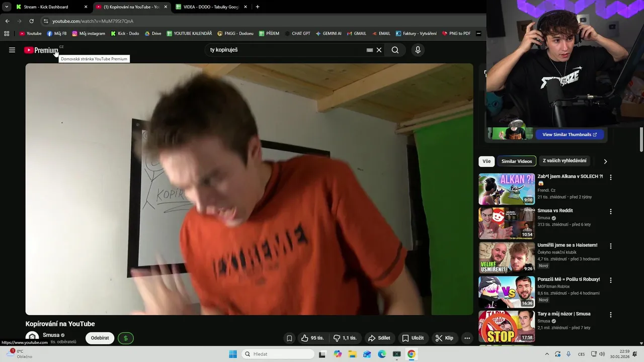Click the Windows taskbar Hledat search box
This screenshot has width=644, height=362.
click(278, 354)
